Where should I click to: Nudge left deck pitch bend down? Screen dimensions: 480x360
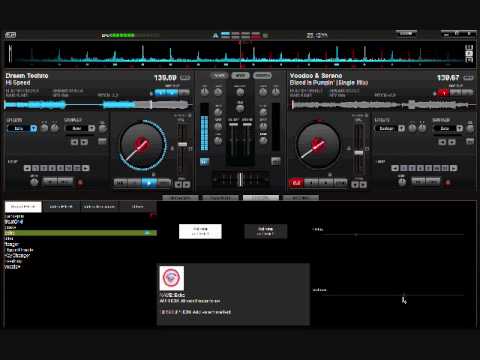[x=179, y=184]
